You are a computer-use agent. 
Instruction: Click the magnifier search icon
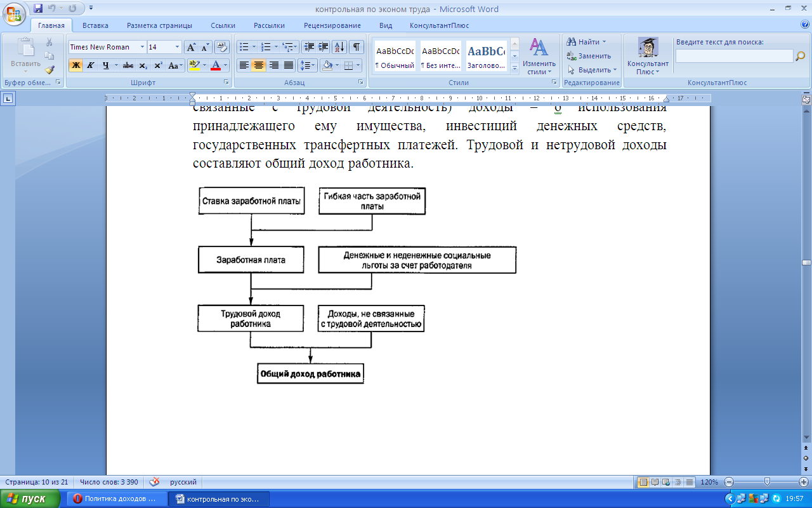[800, 56]
